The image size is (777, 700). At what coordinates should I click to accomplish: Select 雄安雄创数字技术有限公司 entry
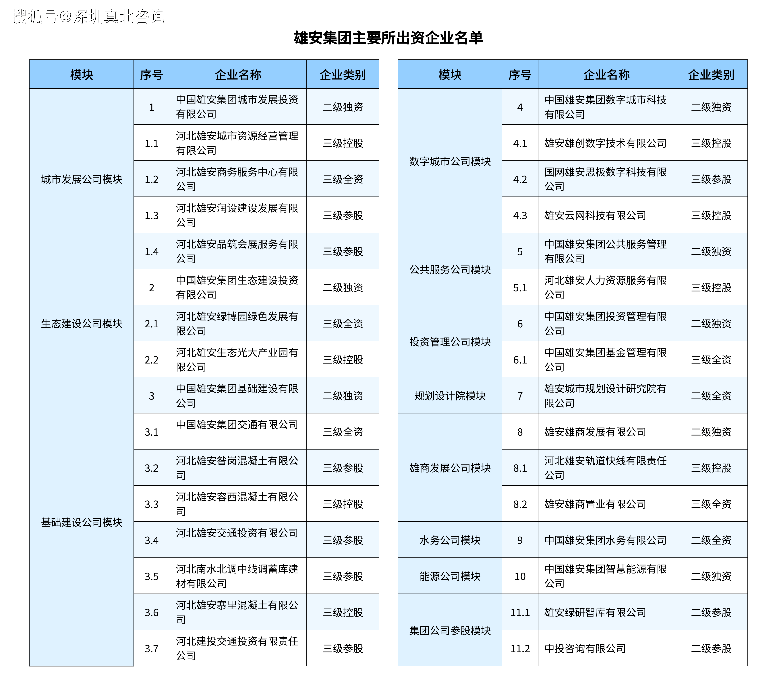605,143
